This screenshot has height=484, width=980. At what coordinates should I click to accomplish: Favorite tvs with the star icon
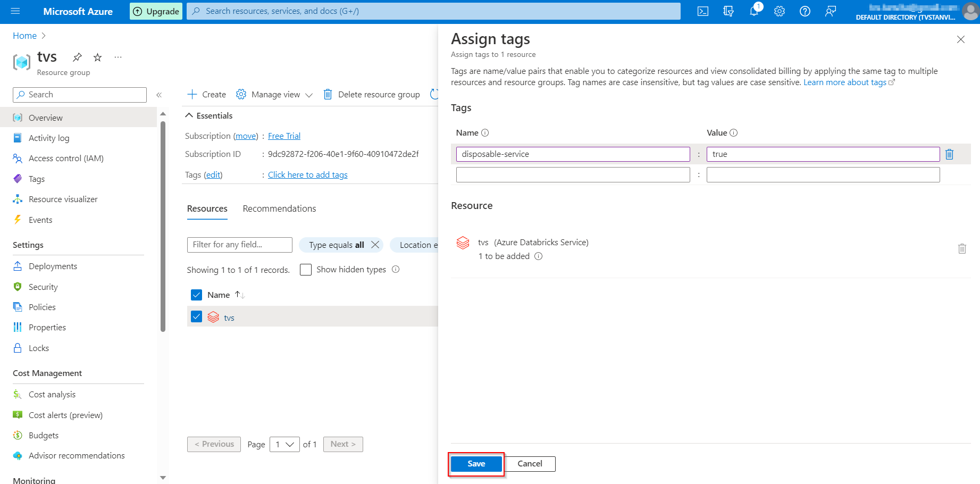coord(97,57)
